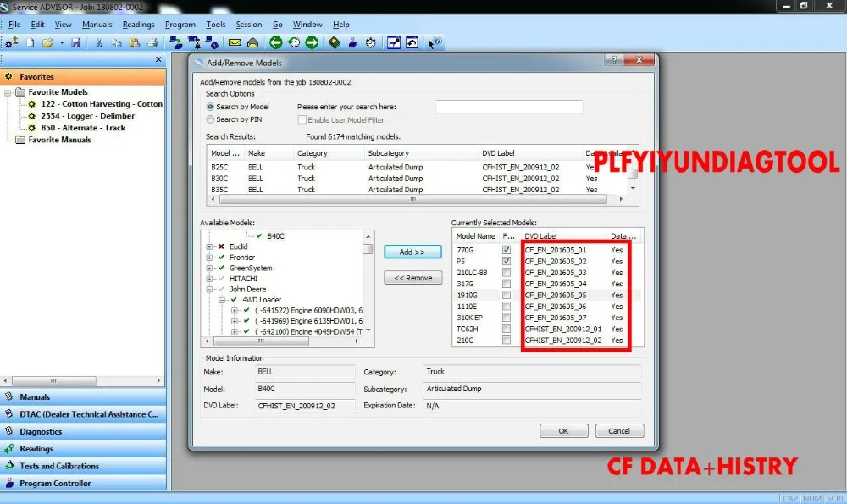Save the job with the floppy disk icon
847x504 pixels.
point(76,42)
